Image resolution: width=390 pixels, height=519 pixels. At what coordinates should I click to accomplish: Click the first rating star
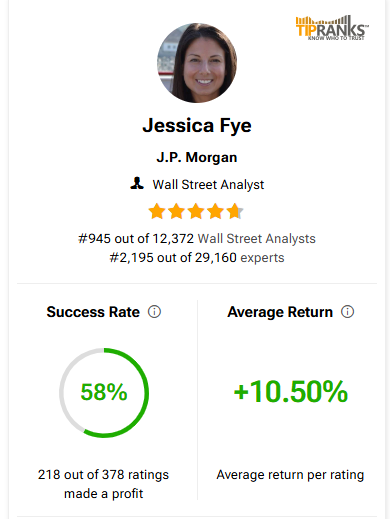[x=156, y=211]
